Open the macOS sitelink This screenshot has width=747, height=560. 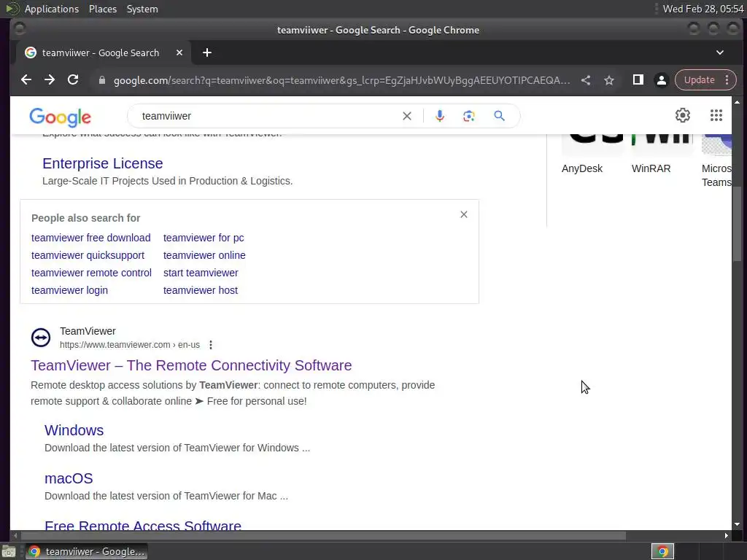(x=69, y=478)
